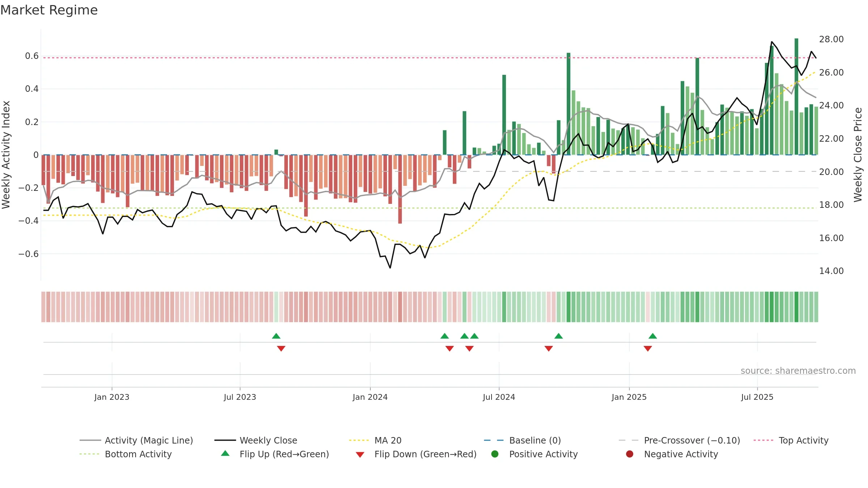Click the deepest red bar near Feb 2024
Screen dimensions: 868x488
tap(400, 189)
